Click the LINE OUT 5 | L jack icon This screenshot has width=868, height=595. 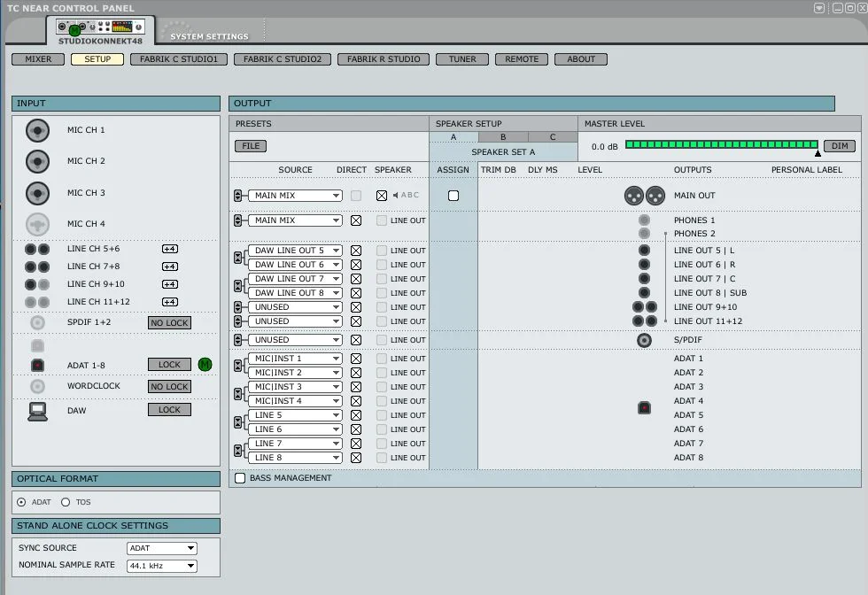pos(644,251)
